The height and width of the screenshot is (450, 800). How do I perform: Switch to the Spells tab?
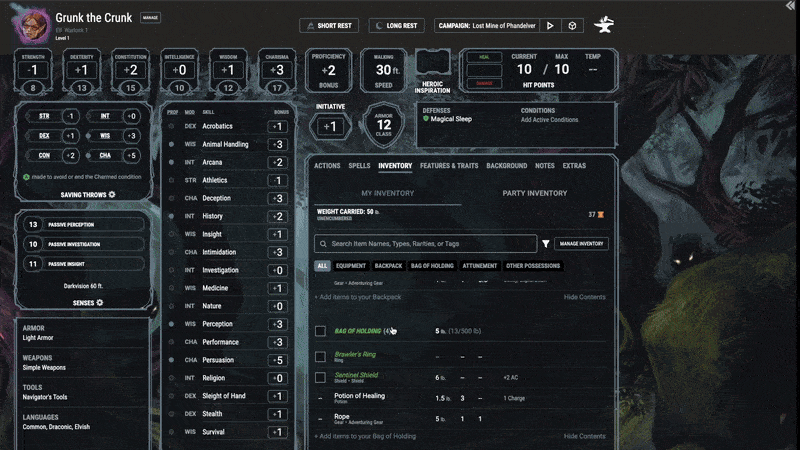pos(359,165)
